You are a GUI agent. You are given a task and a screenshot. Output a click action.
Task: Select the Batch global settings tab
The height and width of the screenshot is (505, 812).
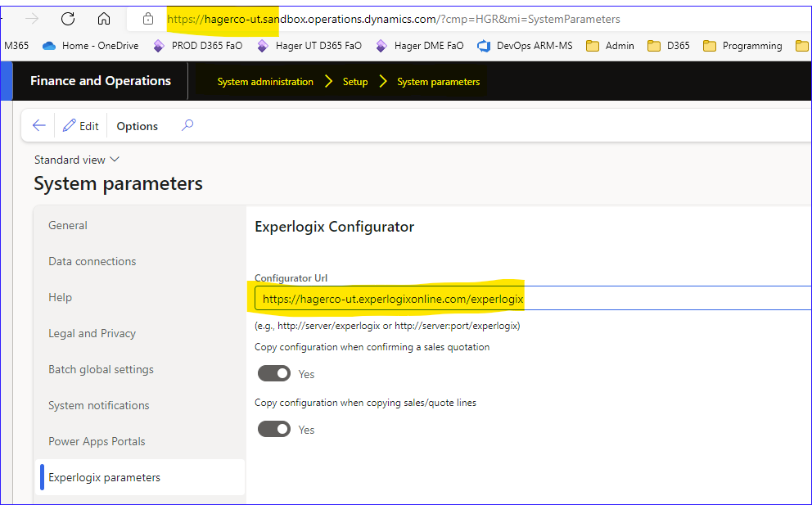coord(140,369)
